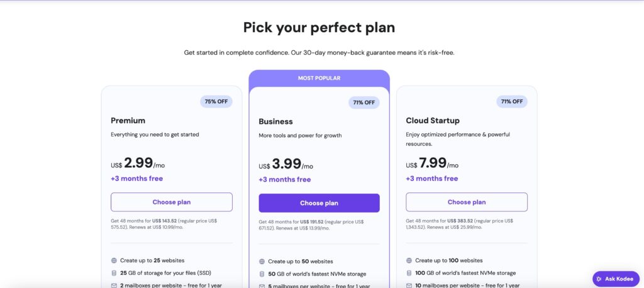
Task: Click Premium's +3 months free text
Action: tap(136, 179)
